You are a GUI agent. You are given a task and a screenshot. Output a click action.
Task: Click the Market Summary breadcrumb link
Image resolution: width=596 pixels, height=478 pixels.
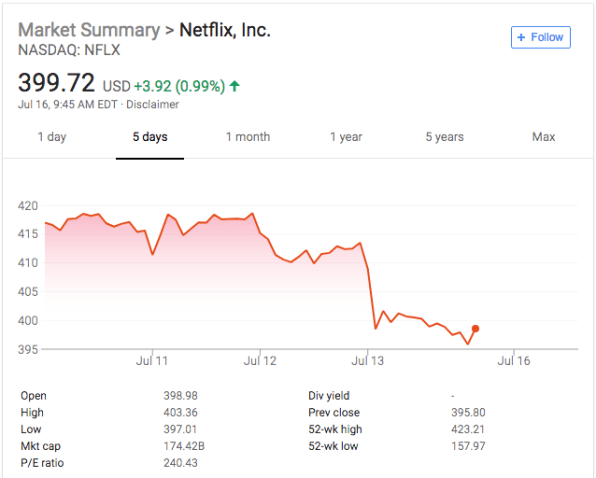pos(89,30)
